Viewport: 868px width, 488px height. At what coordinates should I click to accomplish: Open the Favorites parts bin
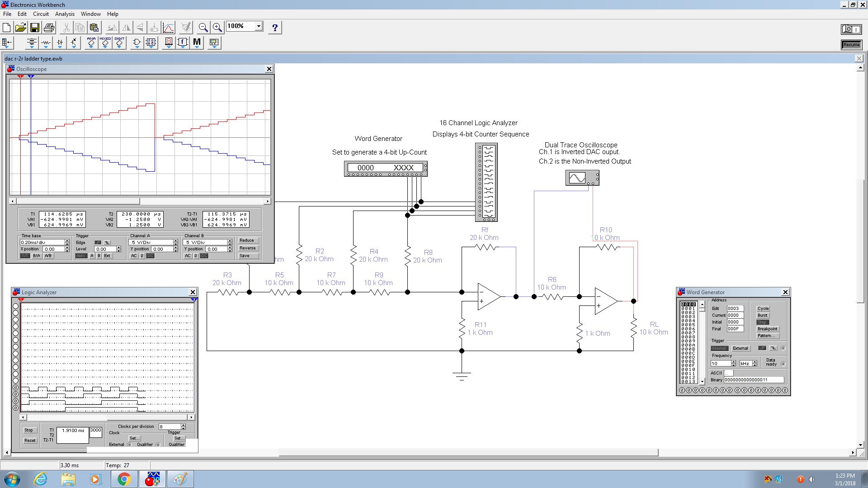point(7,43)
